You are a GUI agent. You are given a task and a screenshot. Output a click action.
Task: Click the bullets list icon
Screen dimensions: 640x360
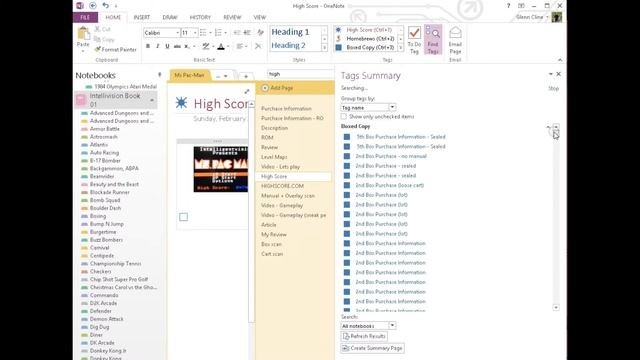coord(203,33)
